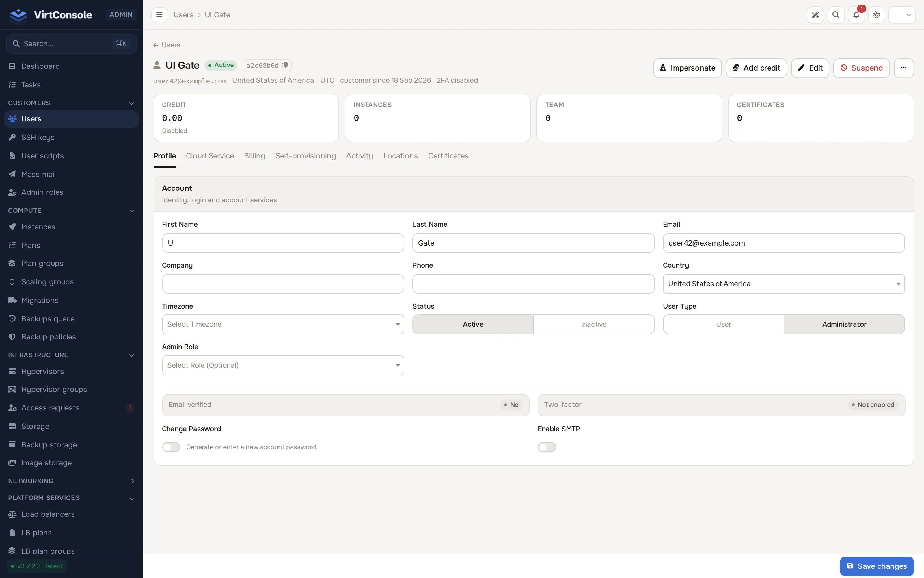Set User Type to User
This screenshot has width=924, height=578.
coord(723,324)
